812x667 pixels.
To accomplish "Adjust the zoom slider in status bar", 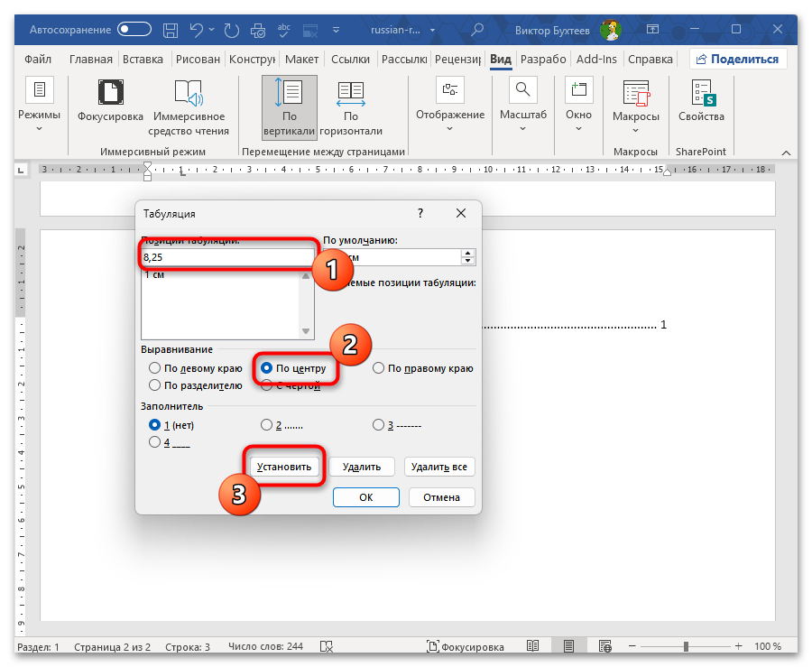I will 686,646.
